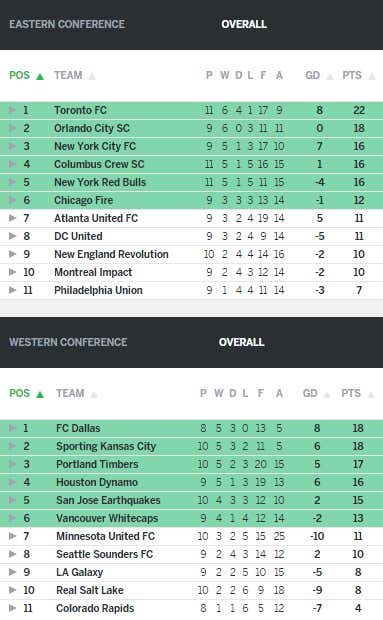Sort Eastern table by PTS arrow
This screenshot has height=620, width=383.
click(372, 76)
